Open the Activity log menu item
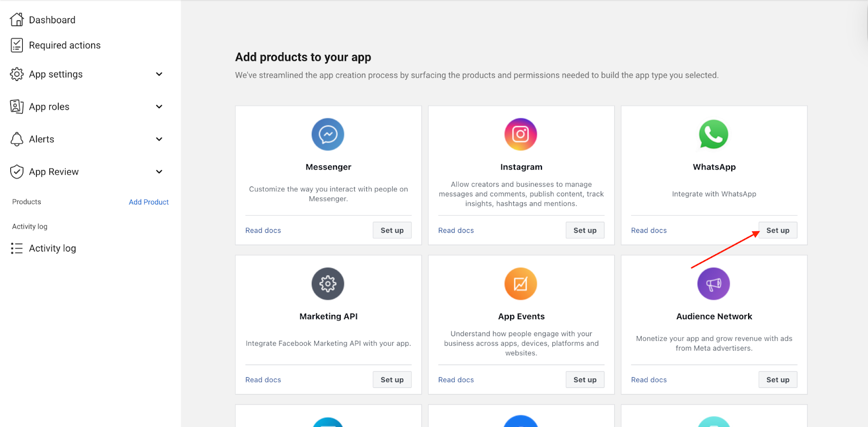 pos(52,248)
